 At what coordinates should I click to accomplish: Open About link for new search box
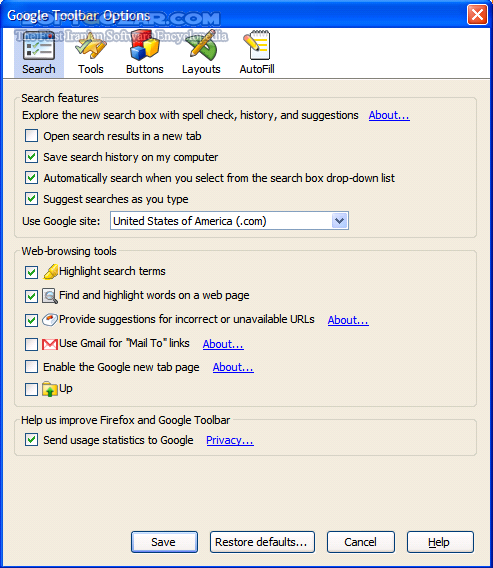click(389, 115)
